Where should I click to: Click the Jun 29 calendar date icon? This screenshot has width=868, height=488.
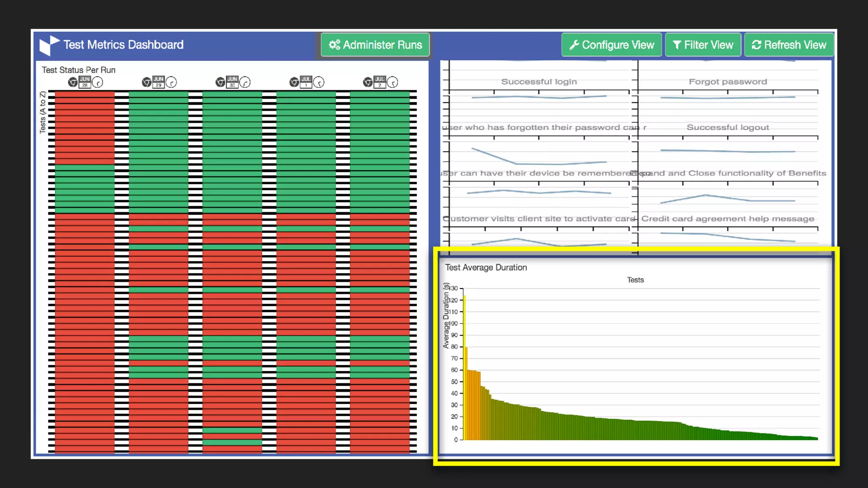point(159,82)
